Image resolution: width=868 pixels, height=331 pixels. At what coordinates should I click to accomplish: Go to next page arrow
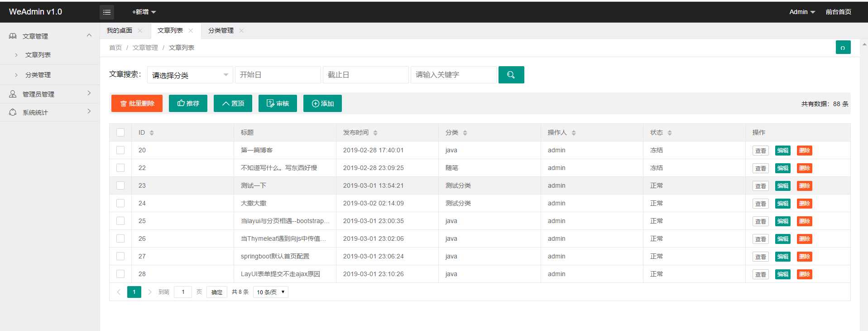[x=149, y=292]
